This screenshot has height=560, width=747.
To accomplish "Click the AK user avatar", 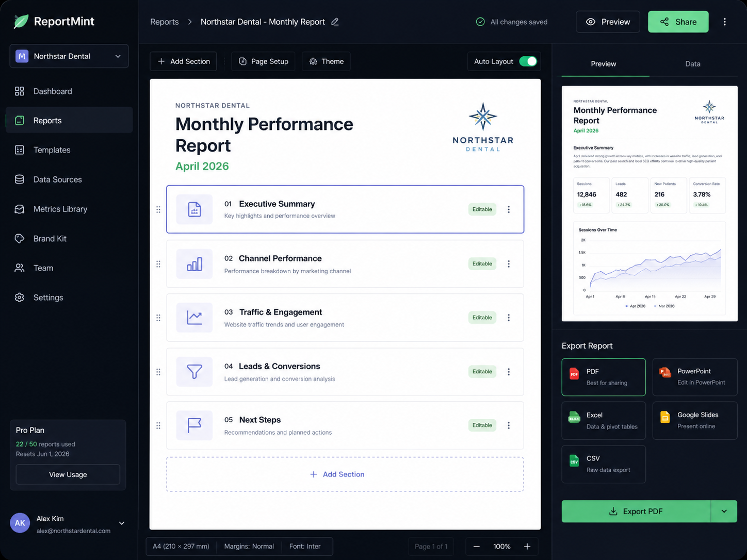I will pyautogui.click(x=20, y=523).
